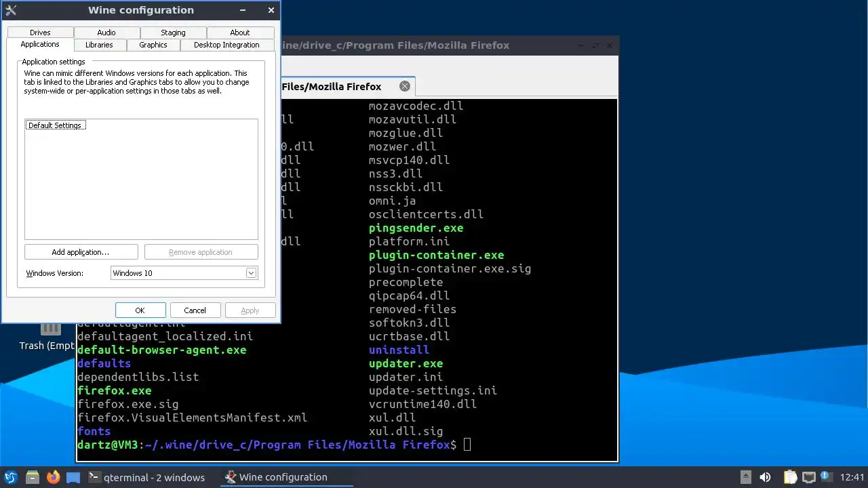Click pingsender.exe in terminal output

[x=416, y=228]
